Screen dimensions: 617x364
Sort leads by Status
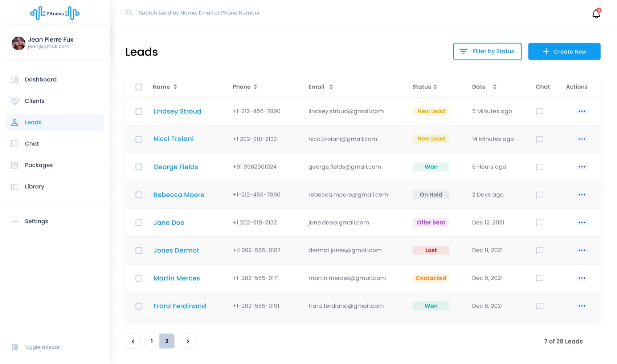[x=435, y=87]
